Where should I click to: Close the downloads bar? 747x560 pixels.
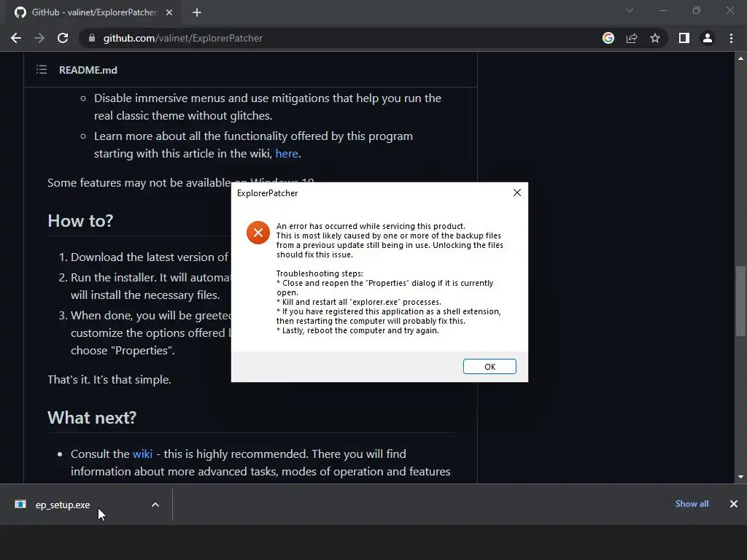(x=734, y=504)
